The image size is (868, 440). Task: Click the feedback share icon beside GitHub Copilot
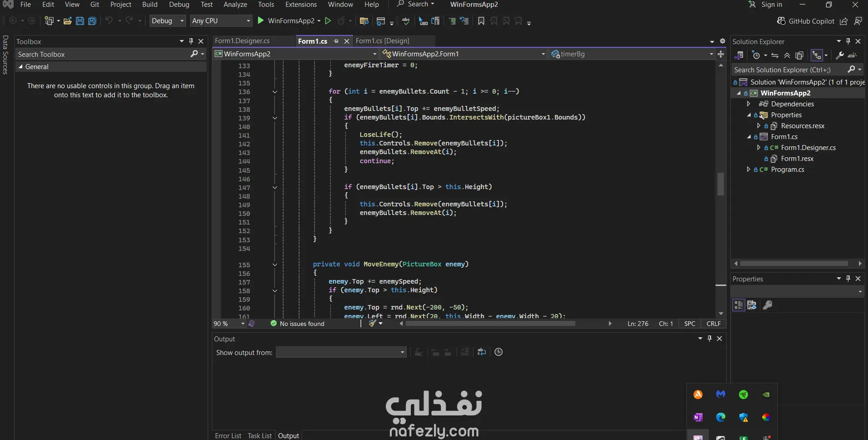(844, 21)
